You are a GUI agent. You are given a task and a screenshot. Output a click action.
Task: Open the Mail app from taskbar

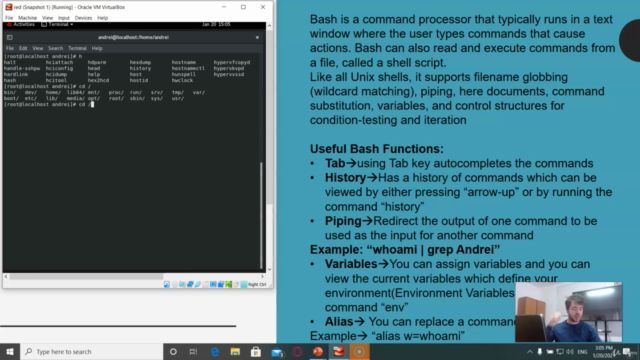(x=277, y=351)
